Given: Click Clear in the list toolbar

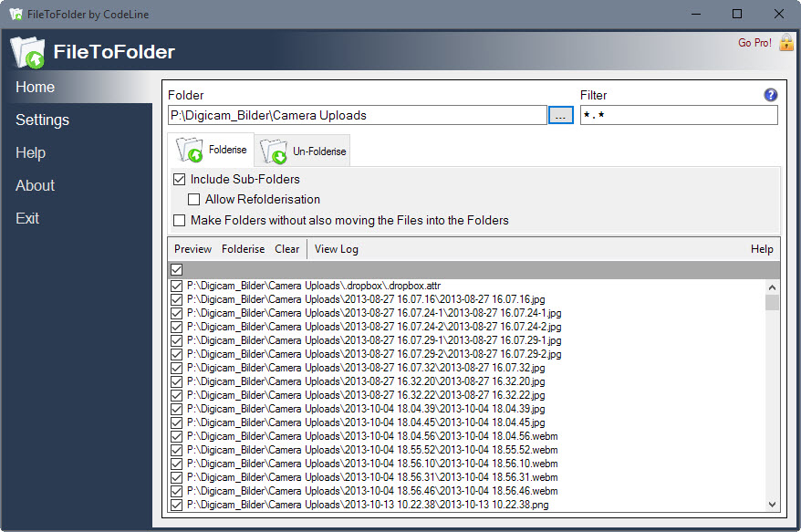Looking at the screenshot, I should [x=287, y=249].
